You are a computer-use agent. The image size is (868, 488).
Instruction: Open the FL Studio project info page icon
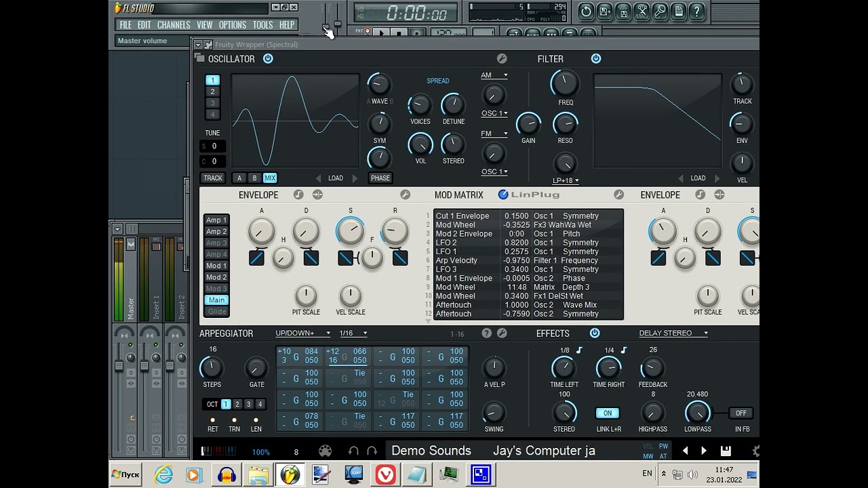[x=677, y=12]
